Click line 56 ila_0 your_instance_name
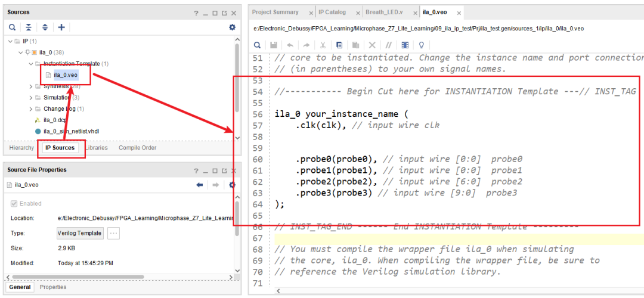This screenshot has width=644, height=298. coord(342,114)
